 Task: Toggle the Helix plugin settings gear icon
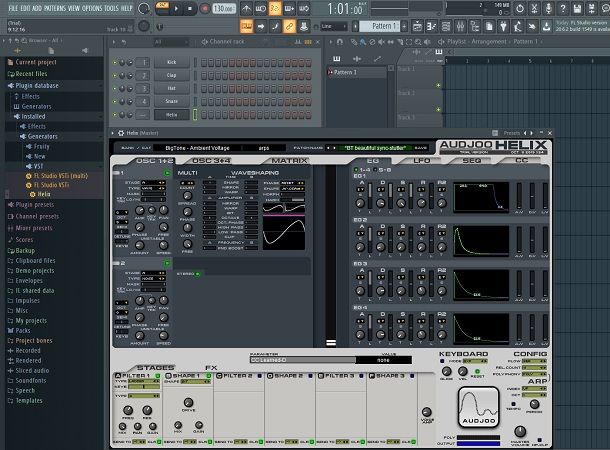pos(121,133)
